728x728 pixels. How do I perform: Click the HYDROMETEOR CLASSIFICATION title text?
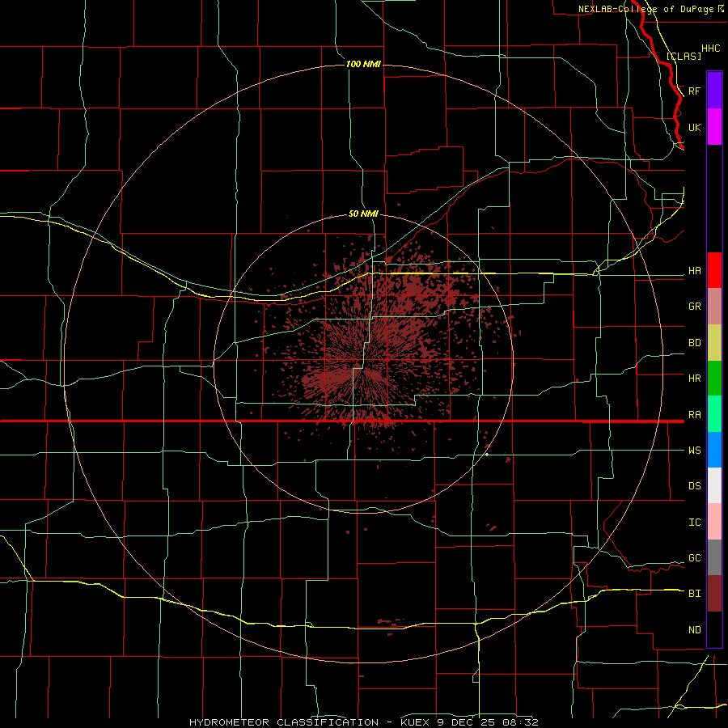[284, 722]
